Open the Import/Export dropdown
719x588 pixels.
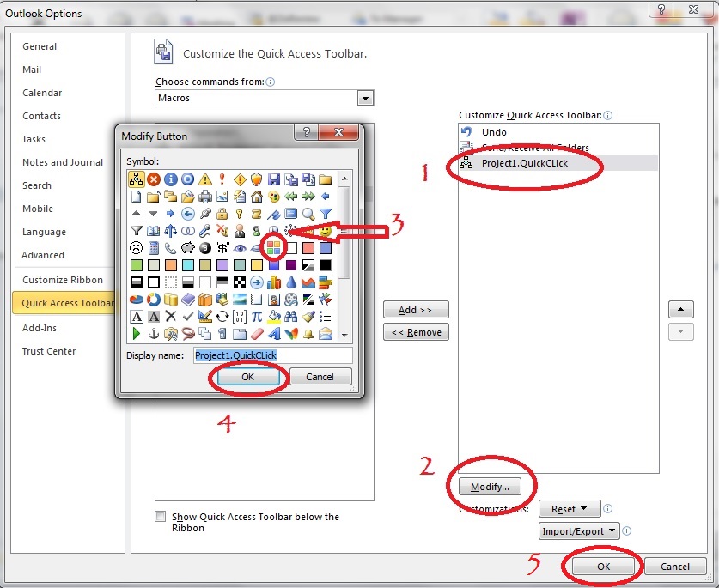(x=579, y=530)
